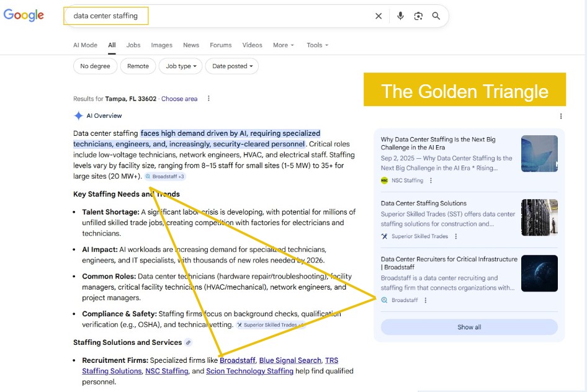This screenshot has width=587, height=392.
Task: Open the Job type dropdown
Action: [180, 66]
